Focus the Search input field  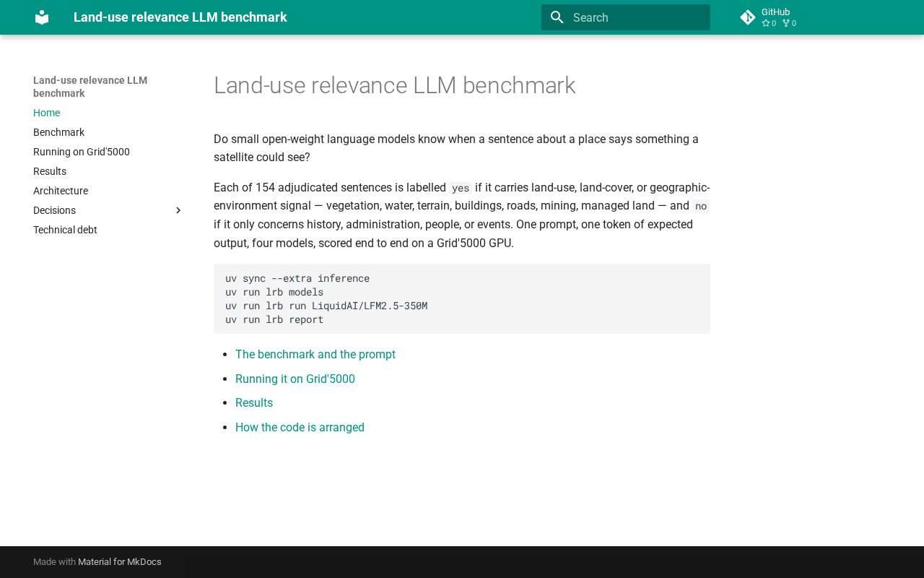626,17
